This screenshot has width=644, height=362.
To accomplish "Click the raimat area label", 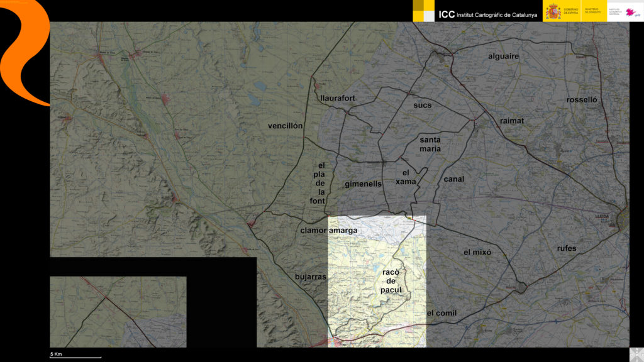I will coord(512,120).
